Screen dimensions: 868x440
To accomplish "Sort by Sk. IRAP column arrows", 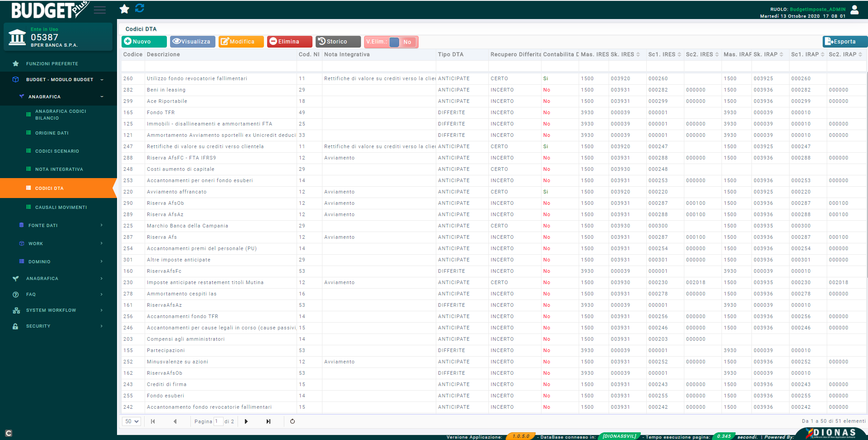I will [x=781, y=54].
